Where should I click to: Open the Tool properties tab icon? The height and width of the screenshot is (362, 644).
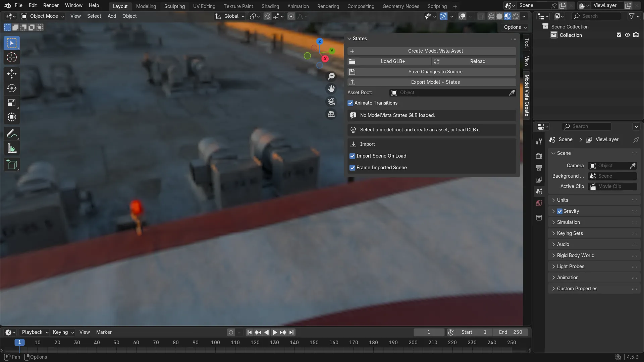(539, 142)
